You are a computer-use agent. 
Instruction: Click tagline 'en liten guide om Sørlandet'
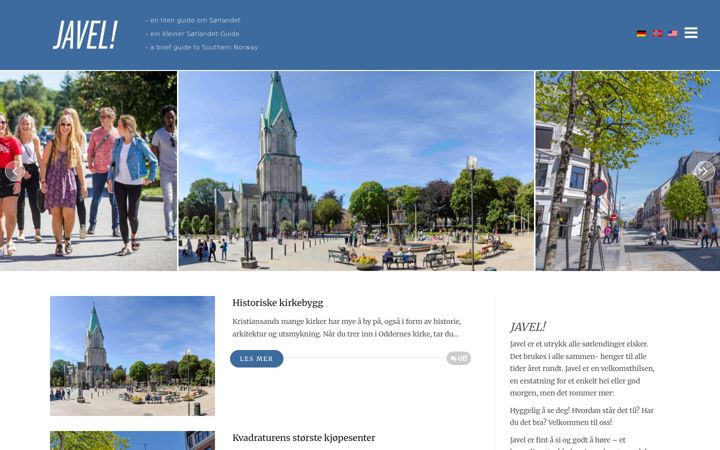click(x=192, y=20)
